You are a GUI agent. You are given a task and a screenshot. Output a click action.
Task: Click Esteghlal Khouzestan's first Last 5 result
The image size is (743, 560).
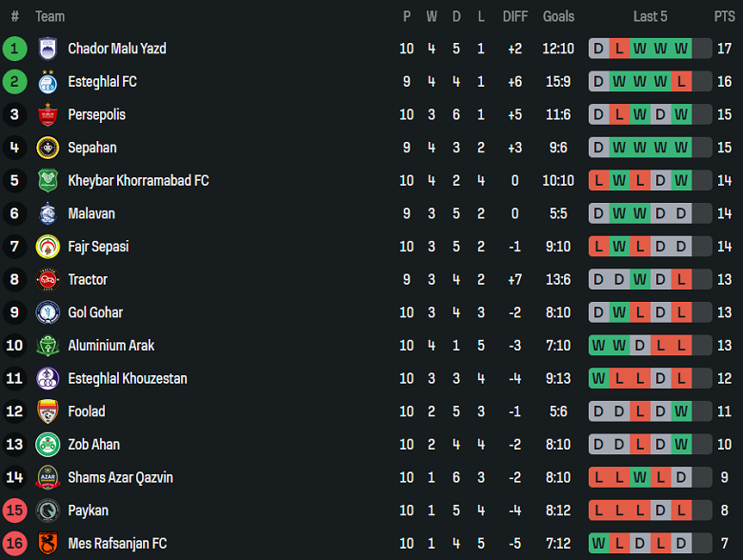coord(598,379)
